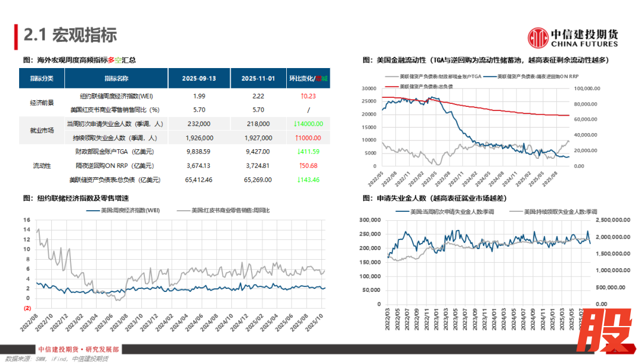The width and height of the screenshot is (644, 363).
Task: Click the green down arrow value 411.59
Action: click(x=308, y=152)
